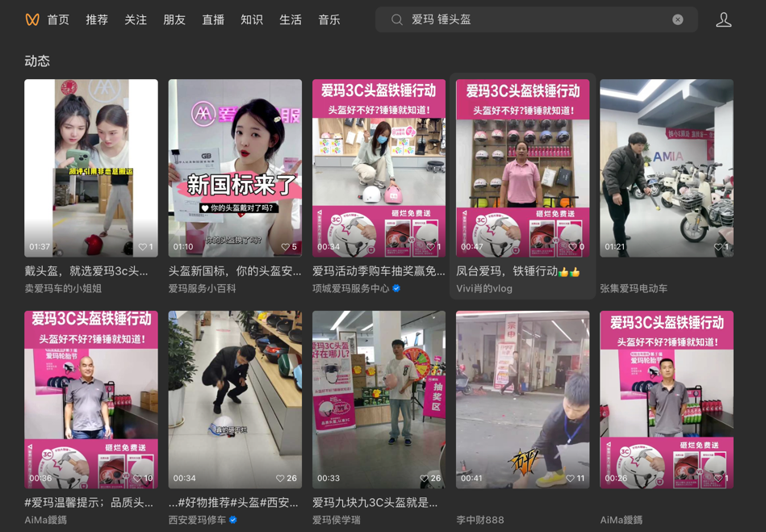
Task: Clear the search box with the X icon
Action: [677, 19]
